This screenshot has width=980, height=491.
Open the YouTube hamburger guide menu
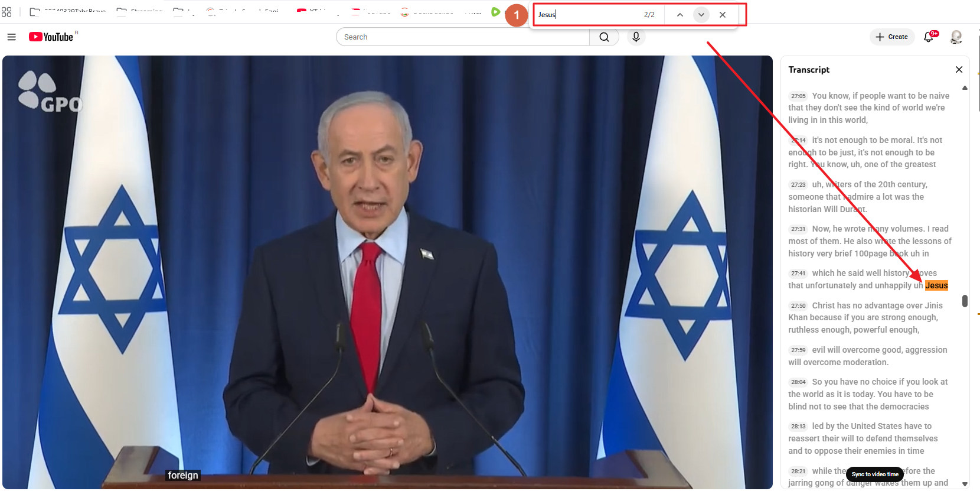point(11,37)
